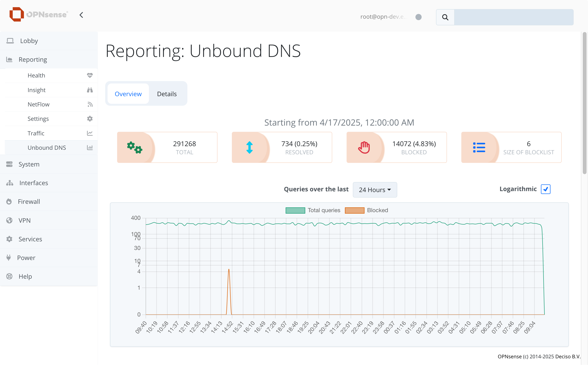Click the Blocked red hand icon

click(364, 147)
